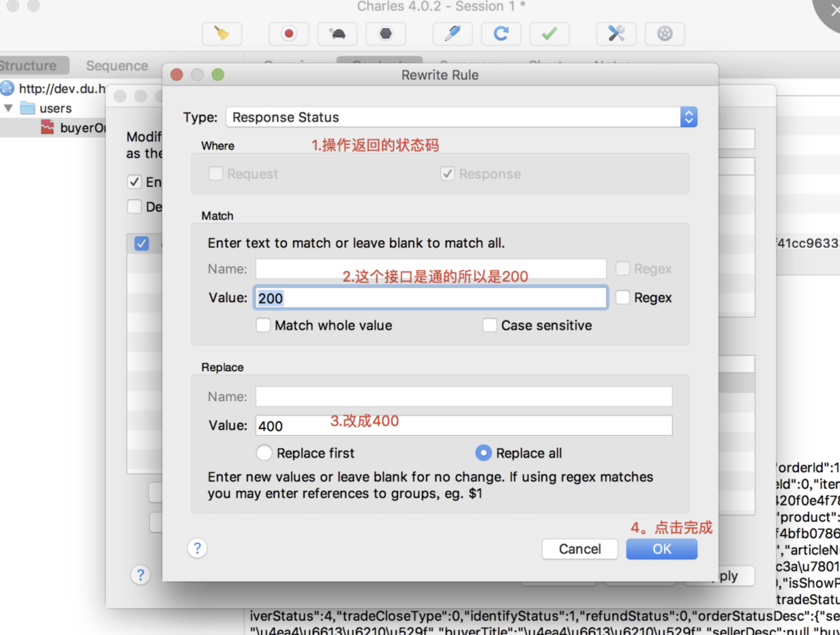Click the Replace Value field containing 400
This screenshot has height=635, width=840.
pyautogui.click(x=464, y=426)
